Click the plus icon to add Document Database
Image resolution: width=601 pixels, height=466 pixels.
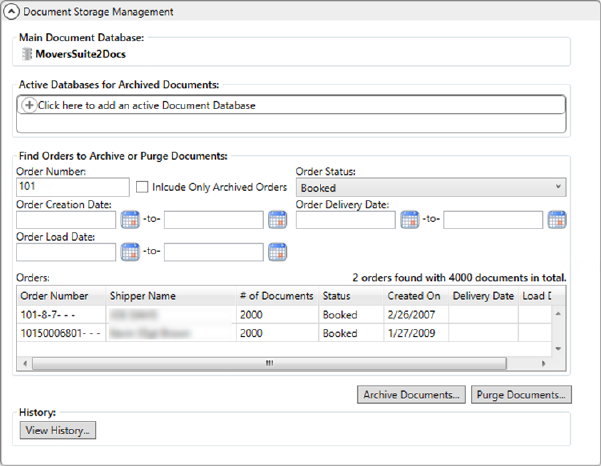click(x=30, y=105)
